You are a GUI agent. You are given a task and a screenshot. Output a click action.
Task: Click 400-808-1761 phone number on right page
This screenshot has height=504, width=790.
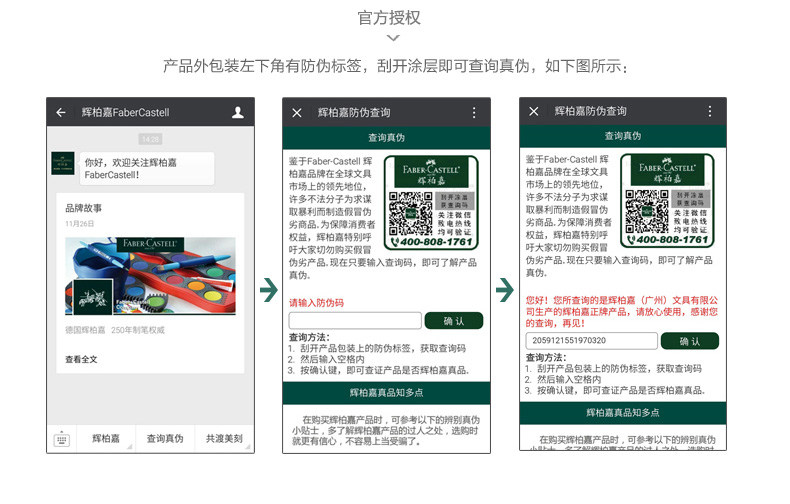673,240
